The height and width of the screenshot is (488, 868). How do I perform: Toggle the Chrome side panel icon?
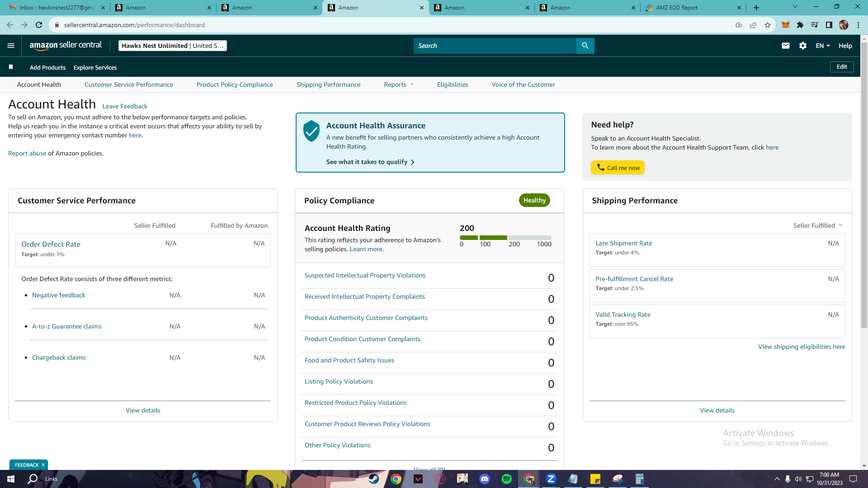(x=829, y=25)
